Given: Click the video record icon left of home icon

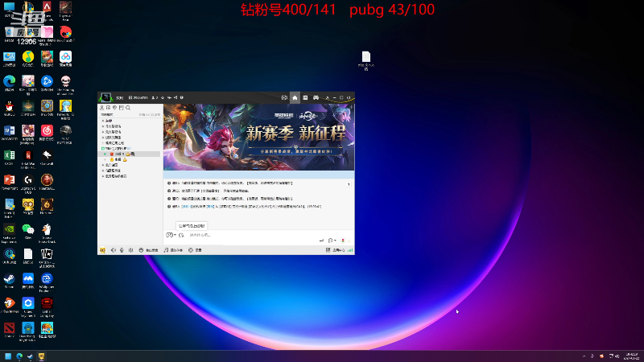Looking at the screenshot, I should click(284, 97).
